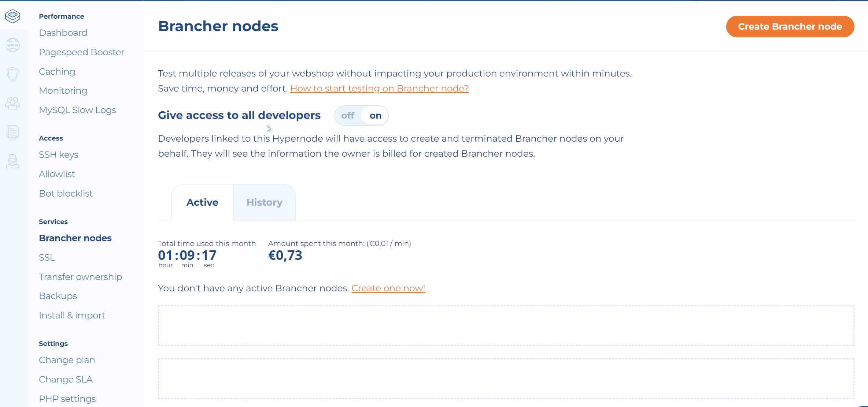Open Monitoring menu item
Viewport: 868px width, 407px height.
click(63, 91)
